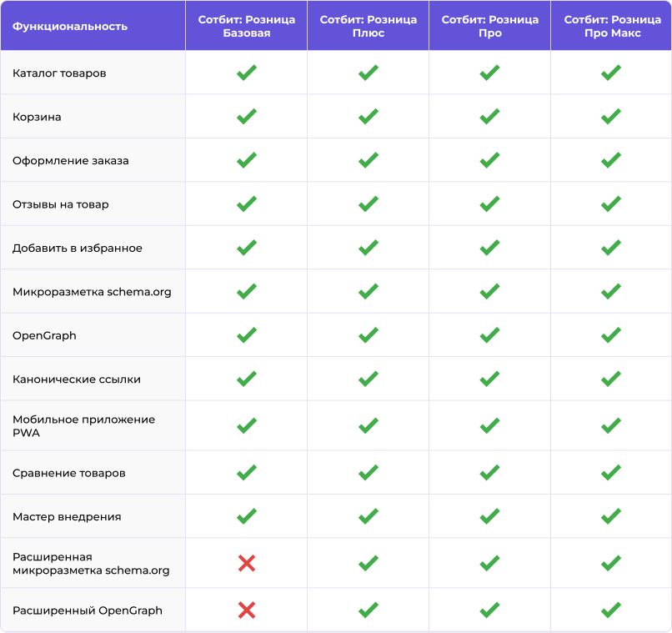This screenshot has height=633, width=672.
Task: Click Канонические ссылки checkmark under Розница Про
Action: pyautogui.click(x=489, y=379)
